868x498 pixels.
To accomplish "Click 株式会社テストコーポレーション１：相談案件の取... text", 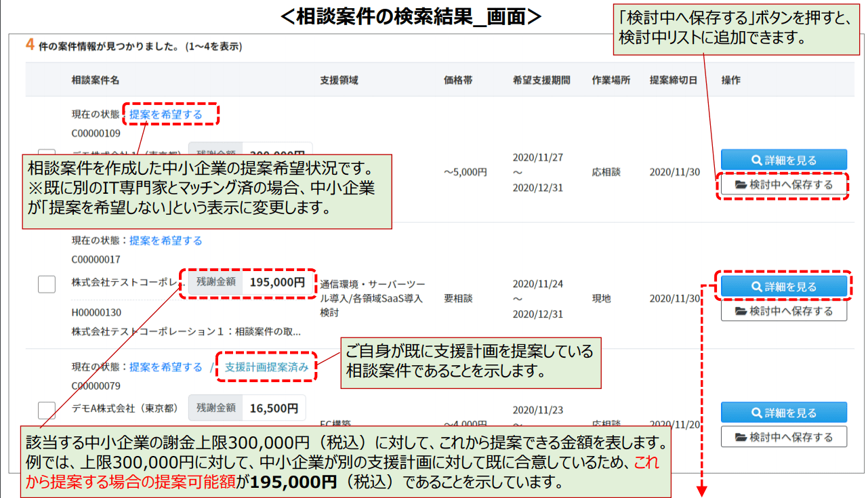I will 186,332.
